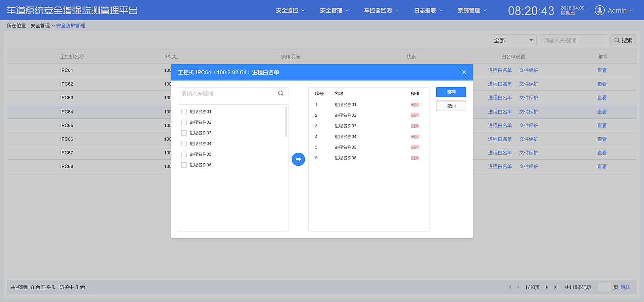Expand the Admin account dropdown arrow
This screenshot has height=302, width=644.
tap(632, 10)
